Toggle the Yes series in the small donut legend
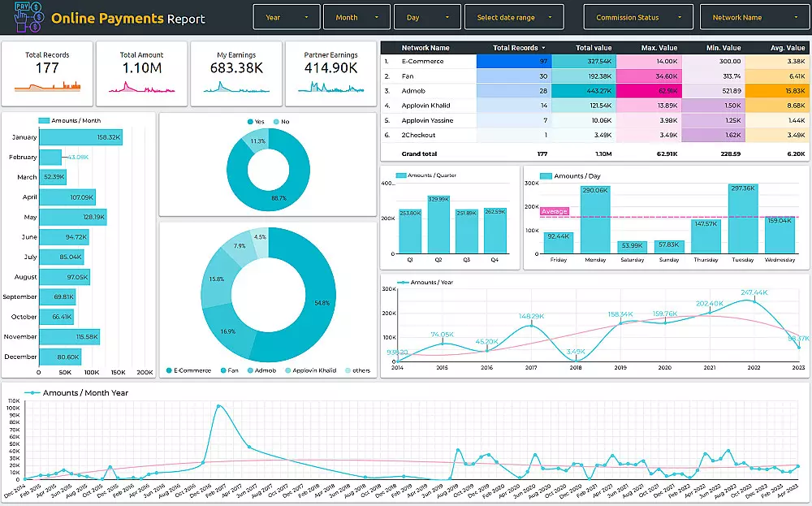This screenshot has height=506, width=812. tap(250, 122)
